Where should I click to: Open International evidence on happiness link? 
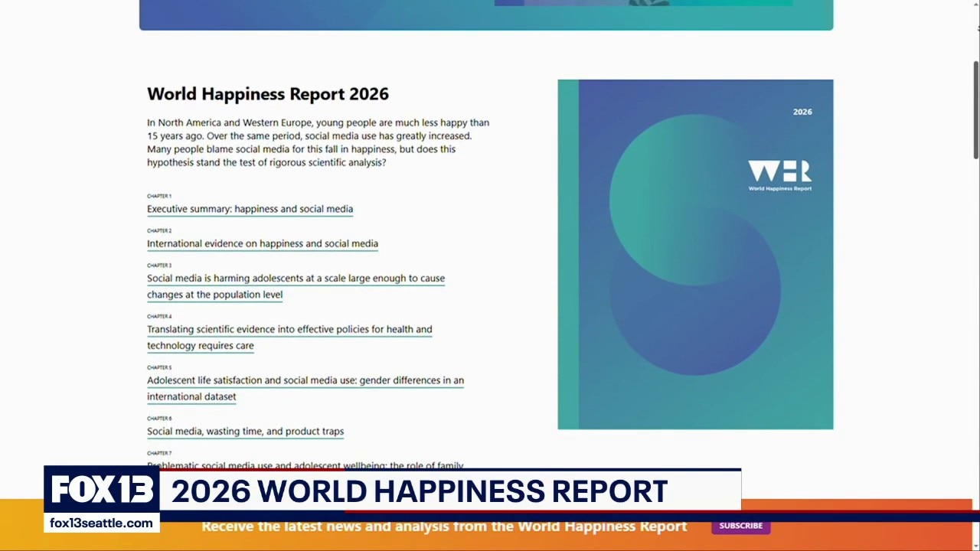(x=263, y=243)
